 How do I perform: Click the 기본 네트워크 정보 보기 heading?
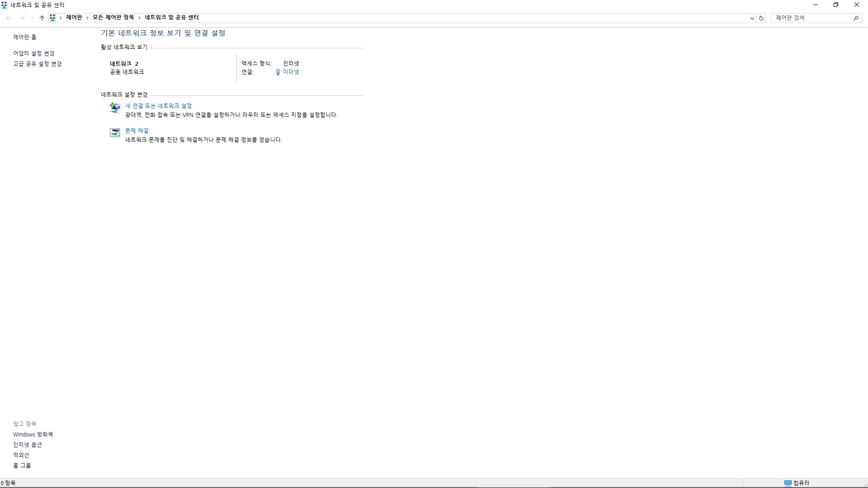pos(163,33)
